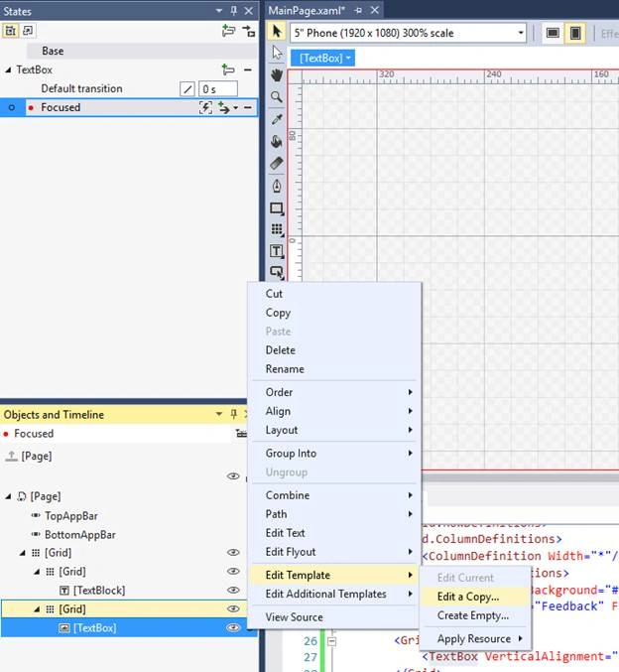The width and height of the screenshot is (619, 672).
Task: Click the States panel pin icon
Action: coord(234,11)
